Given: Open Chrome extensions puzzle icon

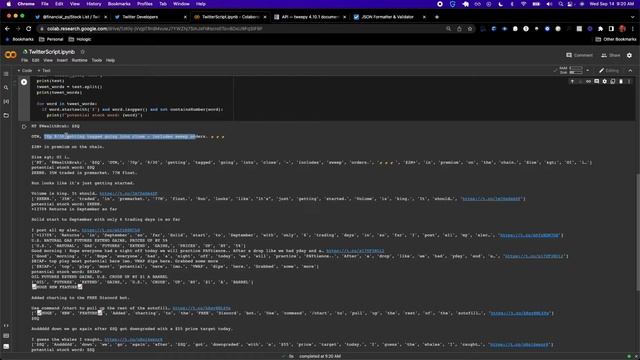Looking at the screenshot, I should (600, 29).
